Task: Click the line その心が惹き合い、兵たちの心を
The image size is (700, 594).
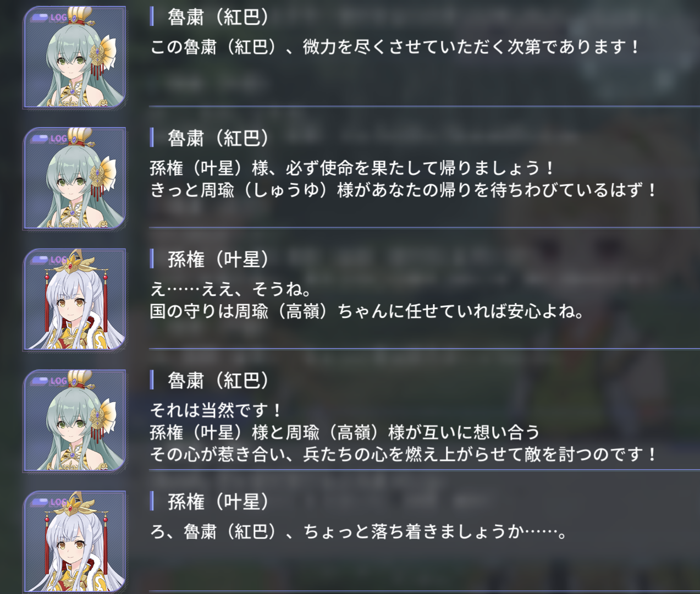Action: tap(403, 454)
